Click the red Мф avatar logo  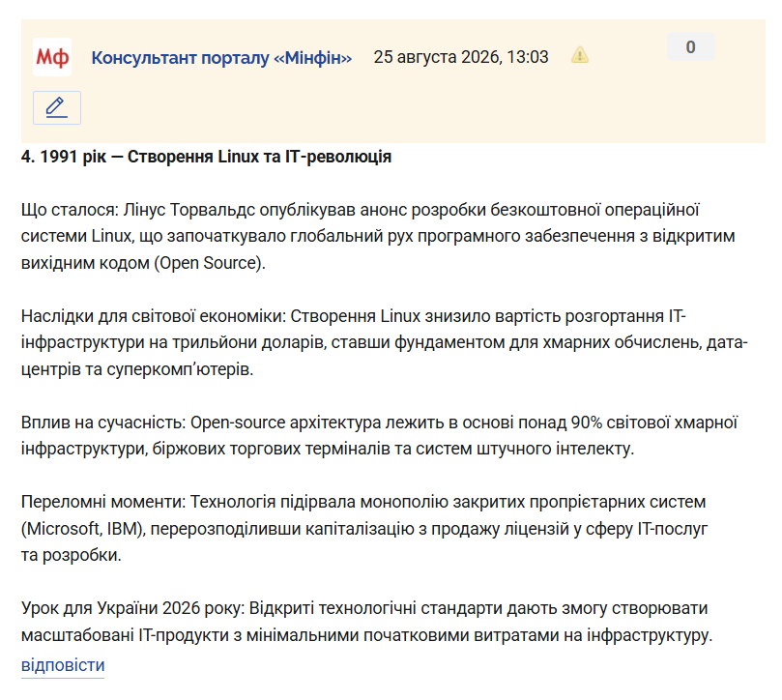pyautogui.click(x=52, y=57)
